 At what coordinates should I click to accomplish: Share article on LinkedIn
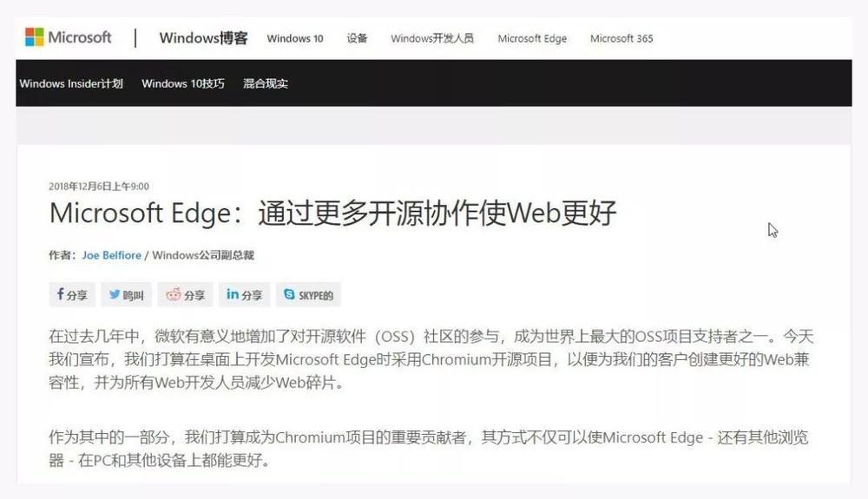click(244, 294)
